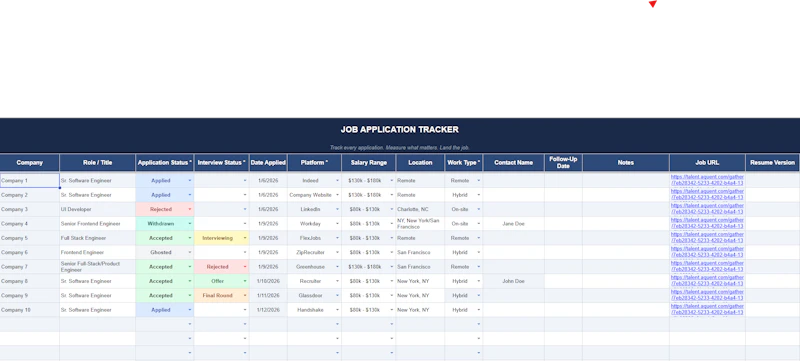Select the Job URL column header
Viewport: 800px width, 361px height.
point(707,163)
